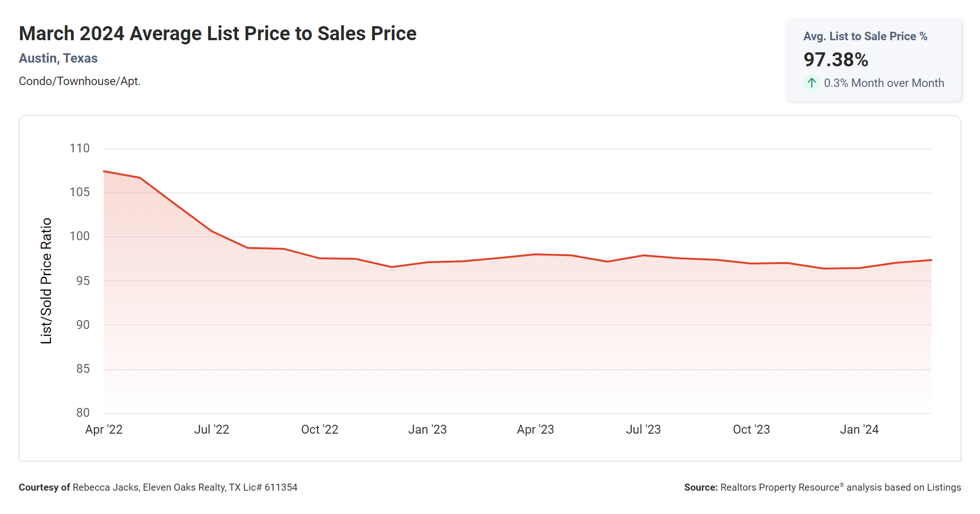This screenshot has height=514, width=980.
Task: Select the Apr '23 x-axis label
Action: (535, 429)
